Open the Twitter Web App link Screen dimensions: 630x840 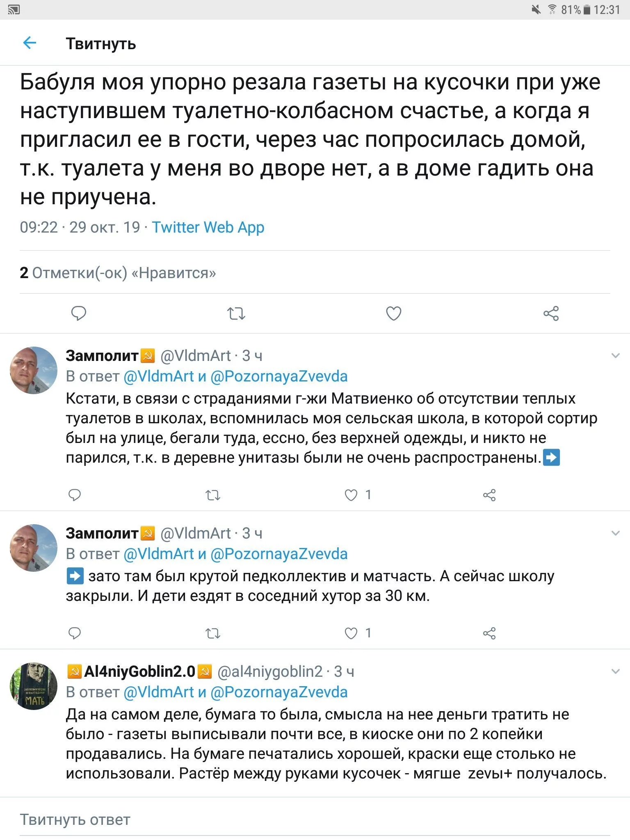coord(208,227)
